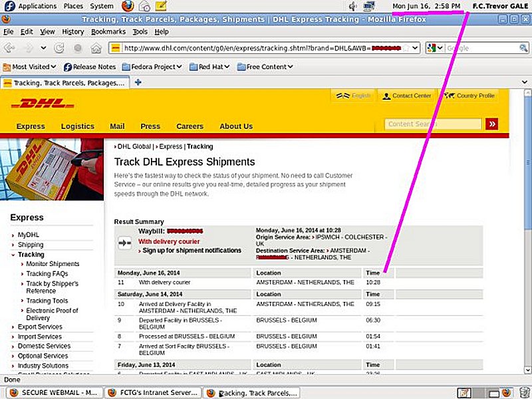This screenshot has height=399, width=532.
Task: Open the Places menu in the top panel
Action: (73, 6)
